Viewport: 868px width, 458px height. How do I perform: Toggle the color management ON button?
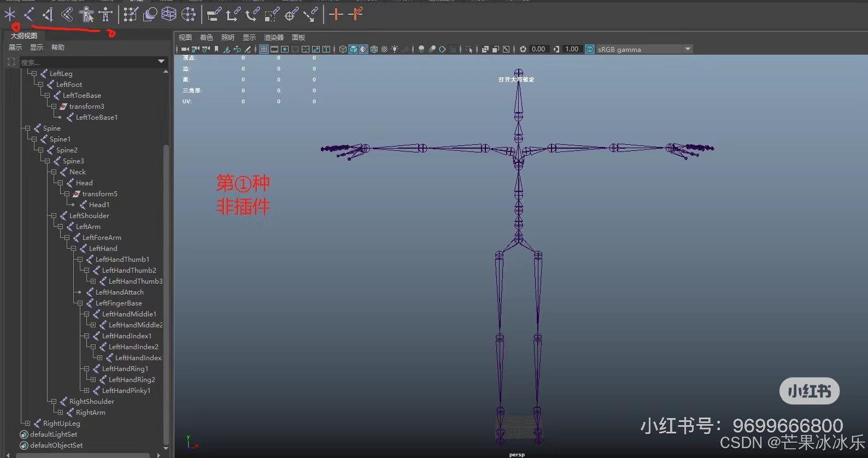click(590, 49)
